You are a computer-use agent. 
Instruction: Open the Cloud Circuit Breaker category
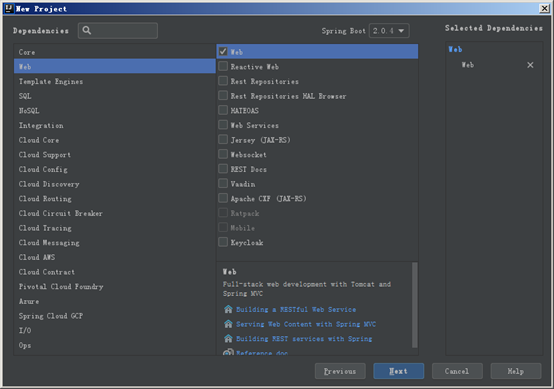point(115,213)
